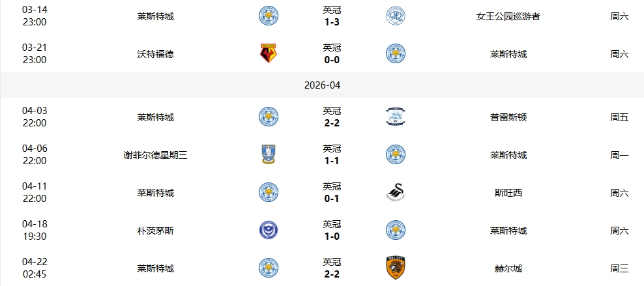View the 1-1 score for 04-06 match
This screenshot has height=286, width=644.
point(332,162)
